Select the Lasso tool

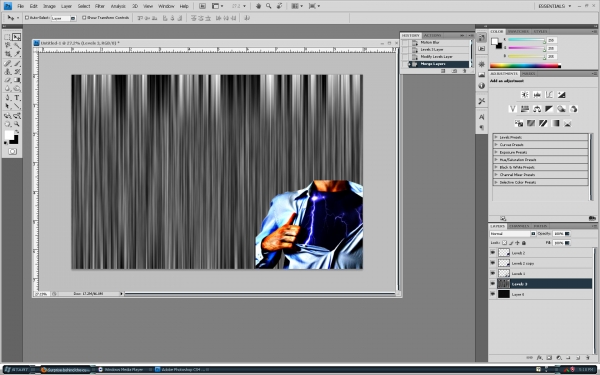(x=7, y=46)
